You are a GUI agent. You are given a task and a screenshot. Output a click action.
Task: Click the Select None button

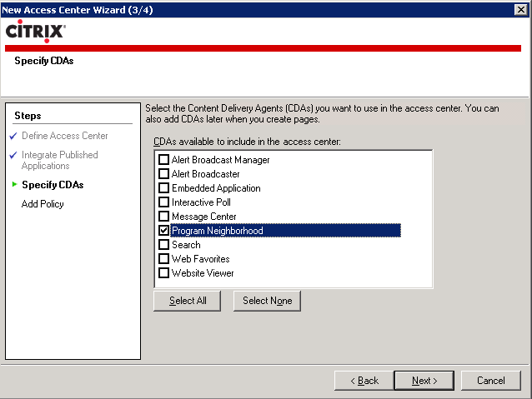(x=267, y=301)
